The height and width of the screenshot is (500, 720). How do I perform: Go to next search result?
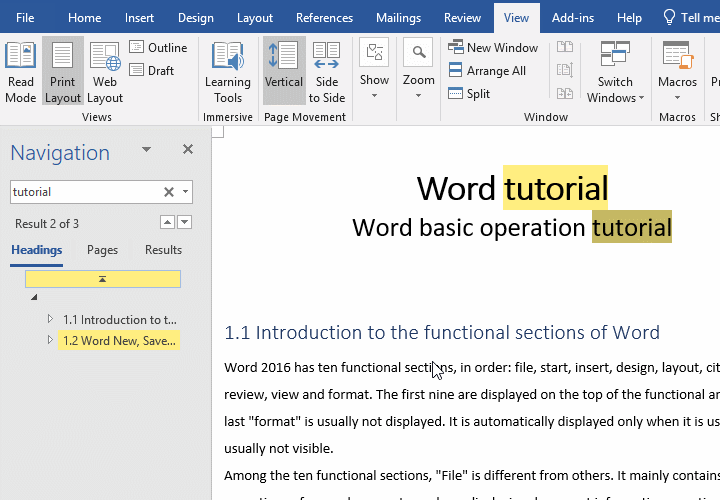[185, 223]
